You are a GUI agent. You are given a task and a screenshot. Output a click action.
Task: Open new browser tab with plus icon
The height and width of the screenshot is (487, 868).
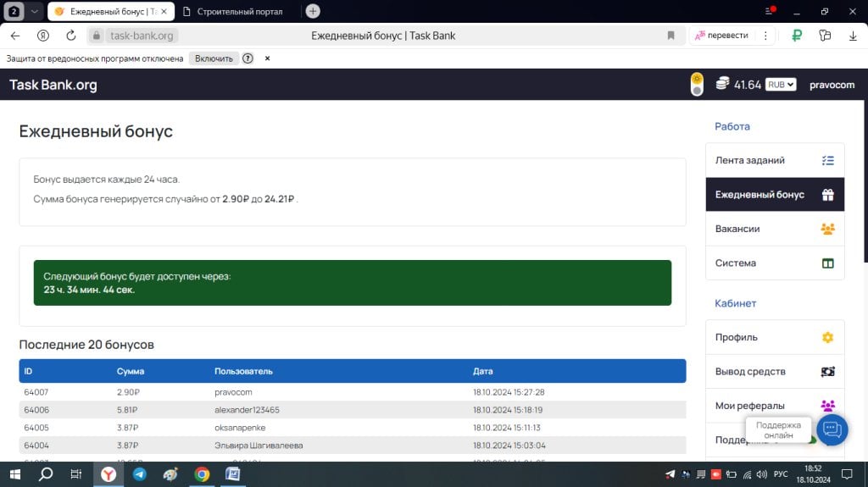[313, 11]
